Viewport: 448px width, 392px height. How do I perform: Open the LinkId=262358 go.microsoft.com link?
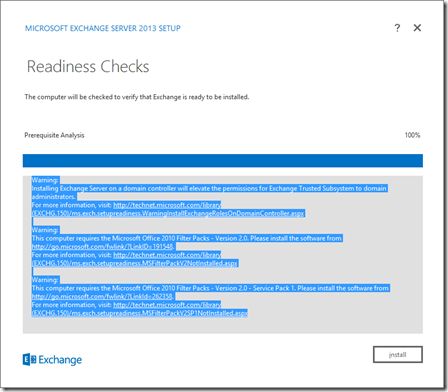pyautogui.click(x=102, y=296)
